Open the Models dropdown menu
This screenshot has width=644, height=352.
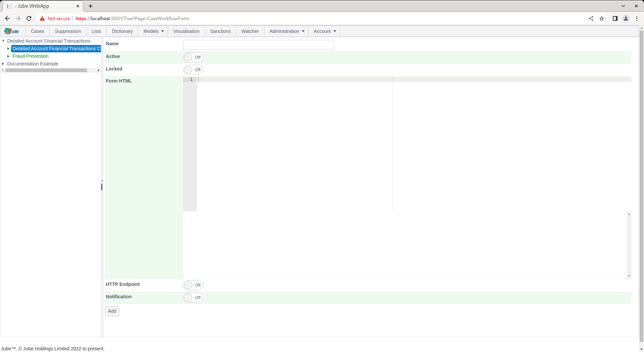[153, 31]
